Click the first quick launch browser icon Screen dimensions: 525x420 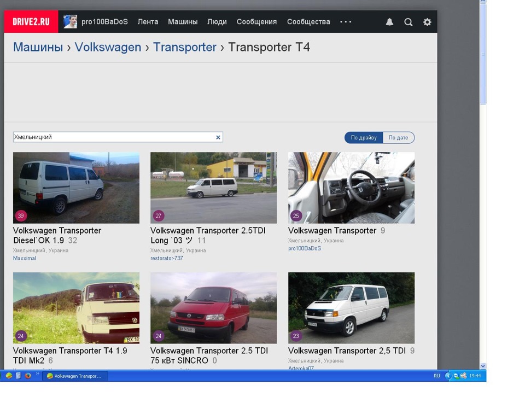point(9,376)
